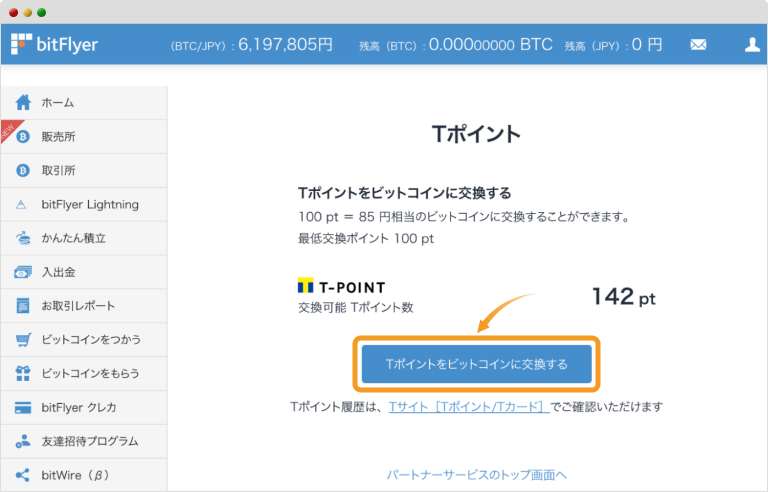Click the house icon beside ホーム
The height and width of the screenshot is (492, 768).
[x=23, y=102]
